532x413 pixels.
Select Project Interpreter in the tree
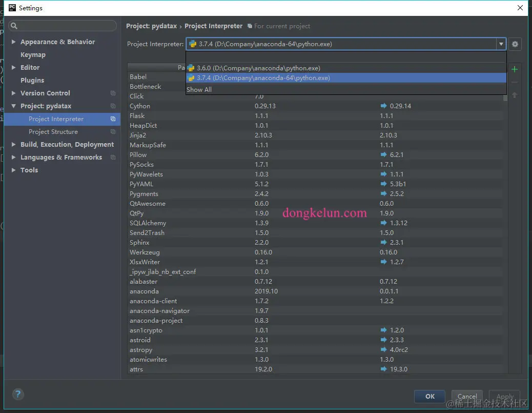62,119
